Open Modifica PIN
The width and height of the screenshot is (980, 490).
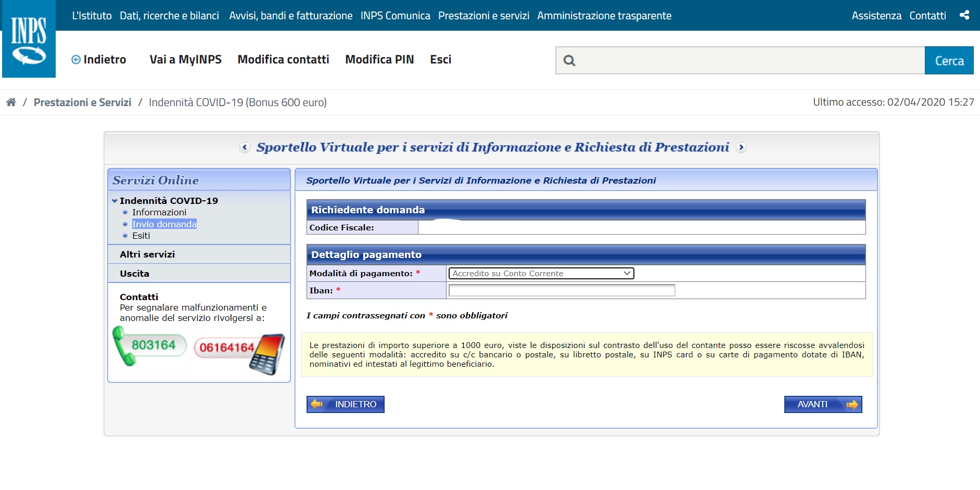[379, 59]
